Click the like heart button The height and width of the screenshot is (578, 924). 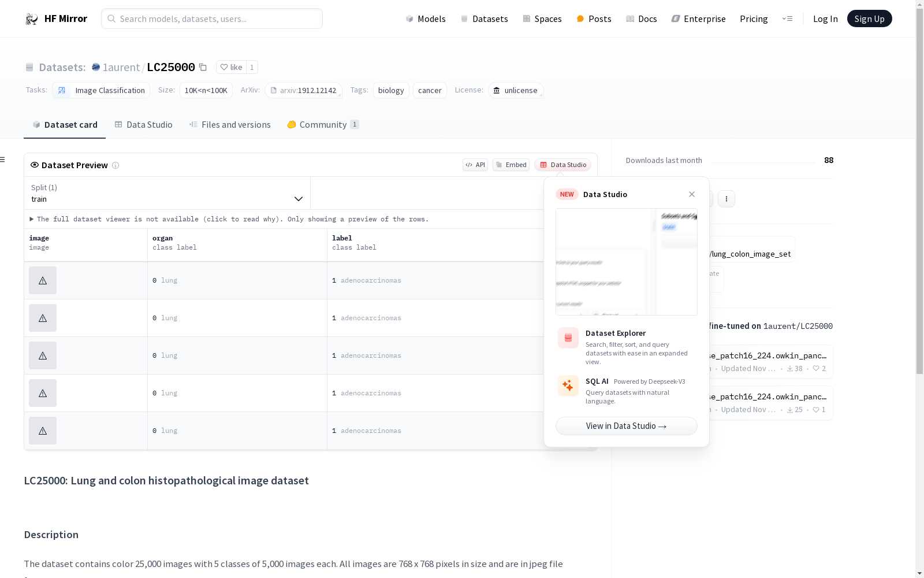pyautogui.click(x=231, y=67)
